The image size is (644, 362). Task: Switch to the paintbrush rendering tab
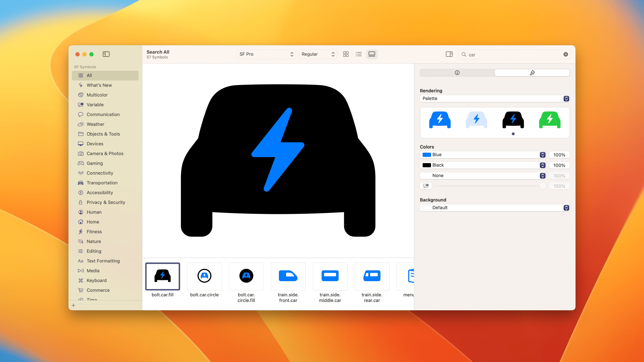(x=532, y=73)
